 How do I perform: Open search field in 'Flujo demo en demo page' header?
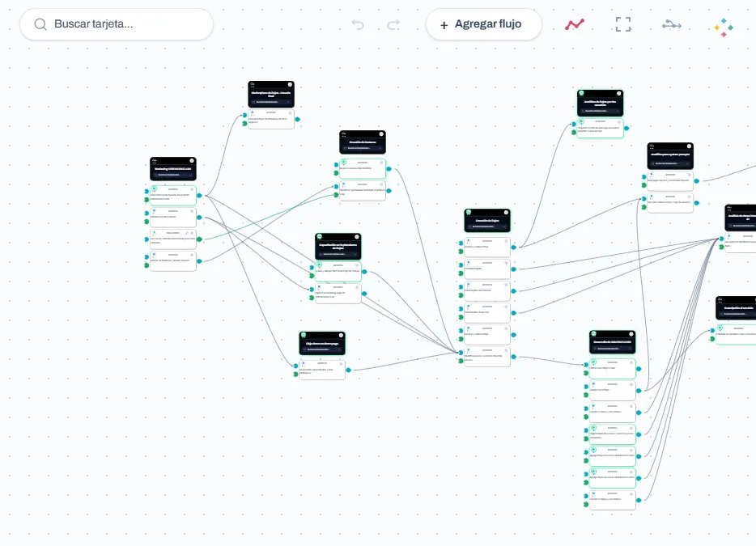click(322, 349)
